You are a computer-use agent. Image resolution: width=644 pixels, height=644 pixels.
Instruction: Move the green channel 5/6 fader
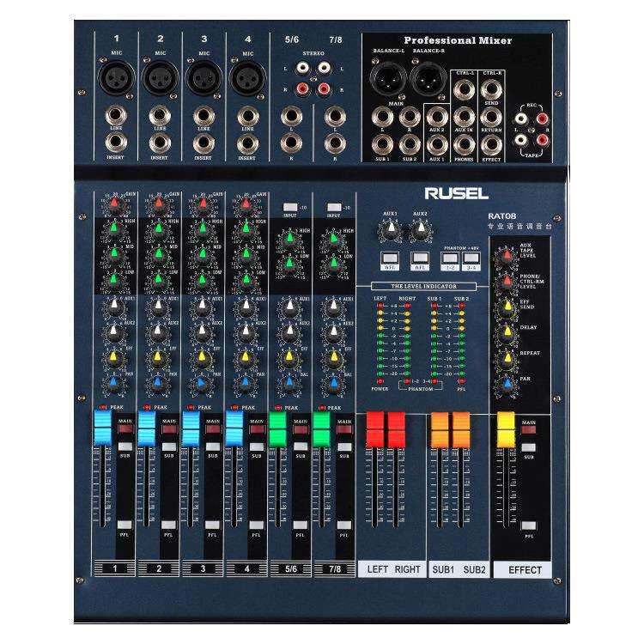(x=277, y=429)
